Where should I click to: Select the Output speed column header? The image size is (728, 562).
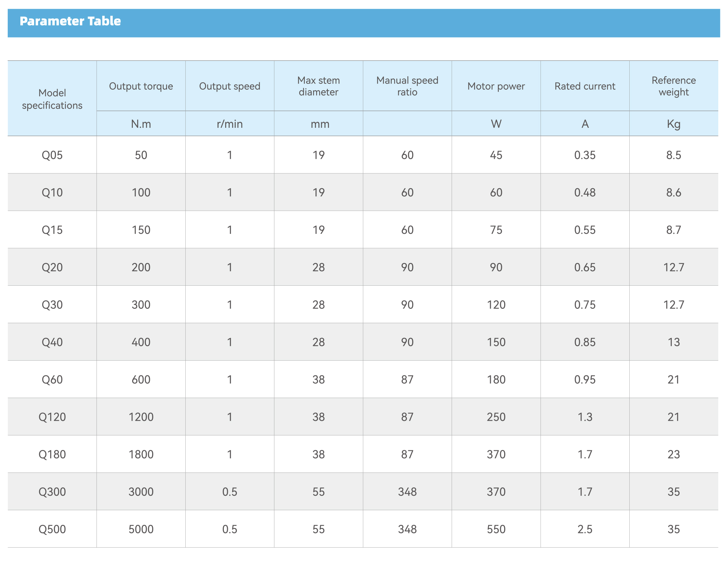(230, 86)
